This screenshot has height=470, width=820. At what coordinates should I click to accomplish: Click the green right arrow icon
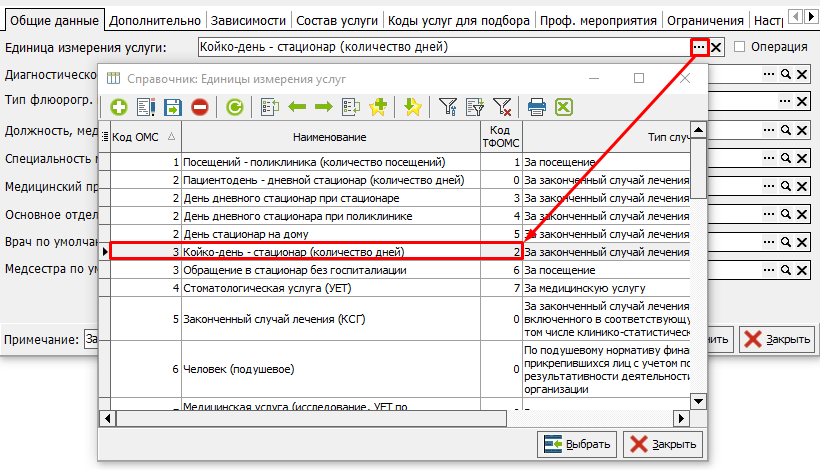click(x=324, y=107)
